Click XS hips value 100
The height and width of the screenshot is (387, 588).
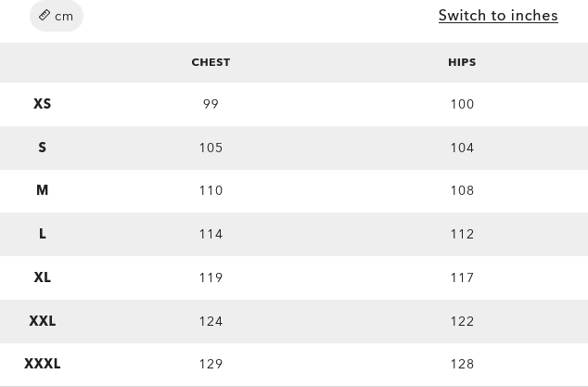[462, 104]
